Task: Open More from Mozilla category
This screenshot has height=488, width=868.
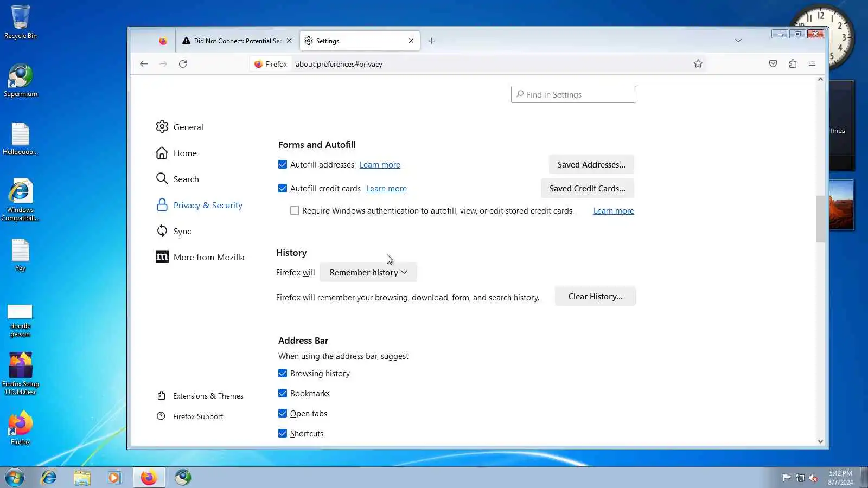Action: [200, 257]
